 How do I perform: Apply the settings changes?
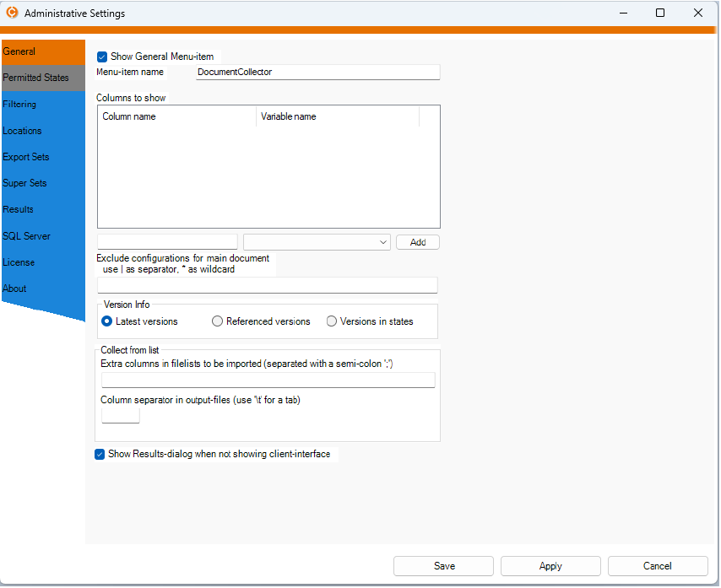[550, 566]
